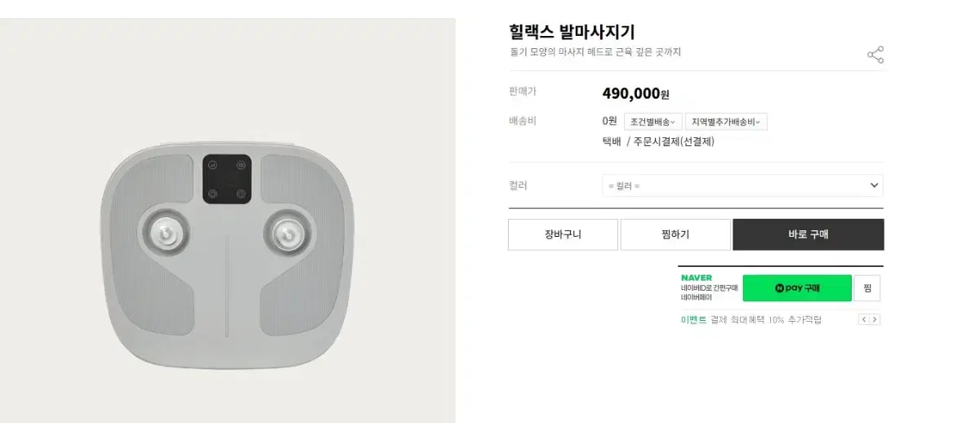Click the 바로 구매 buy now button

(808, 234)
